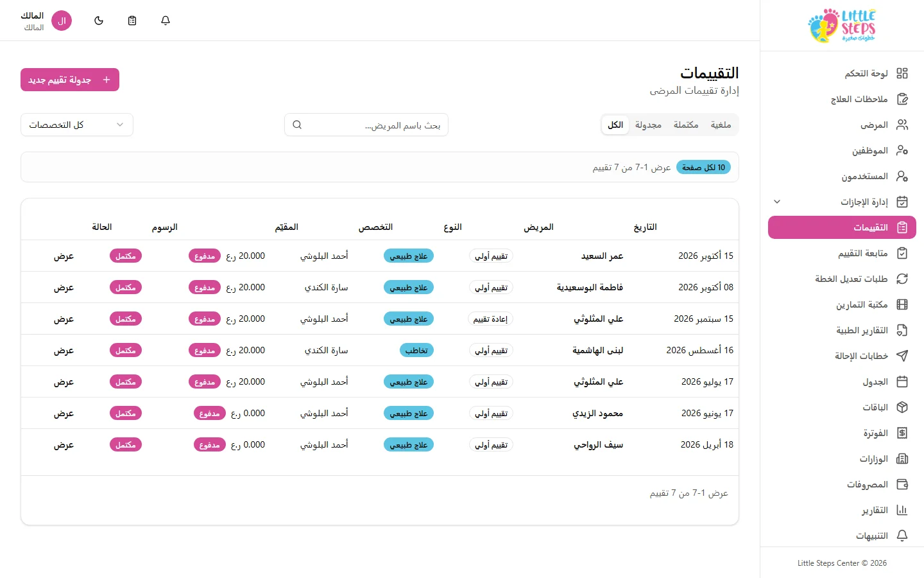924x578 pixels.
Task: Focus the patient name search field
Action: pyautogui.click(x=366, y=125)
